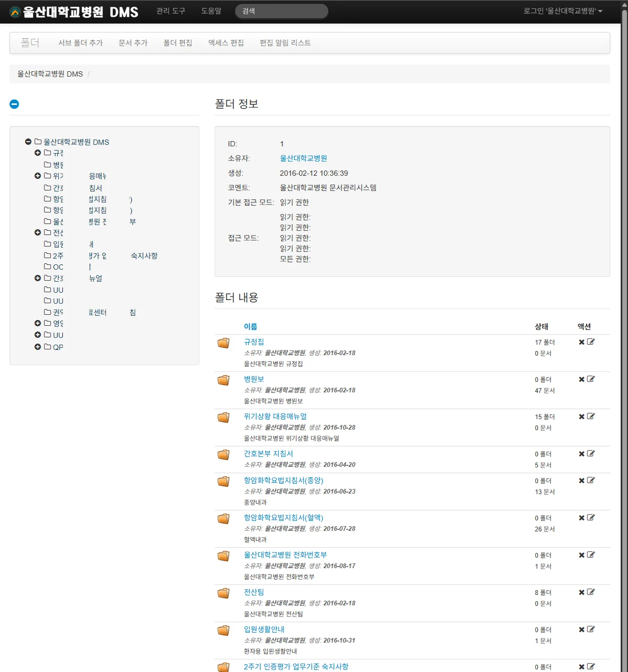The height and width of the screenshot is (672, 628).
Task: Click the folder icon beside 간호본부 지침서
Action: click(223, 455)
